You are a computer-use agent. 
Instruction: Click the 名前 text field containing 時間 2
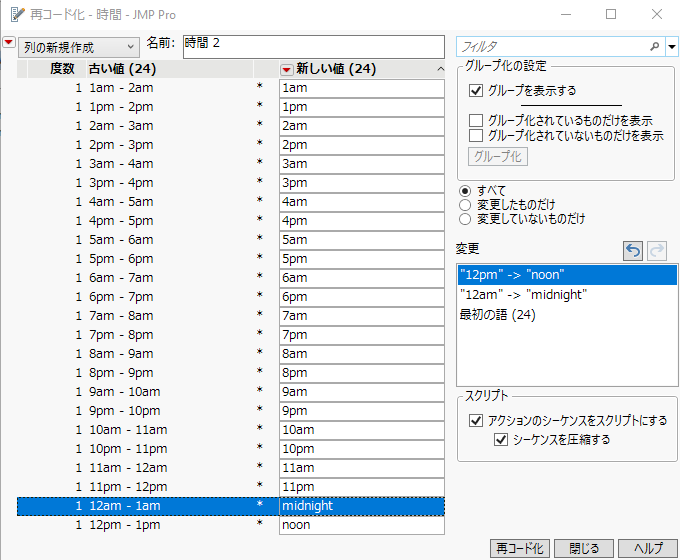[x=310, y=47]
